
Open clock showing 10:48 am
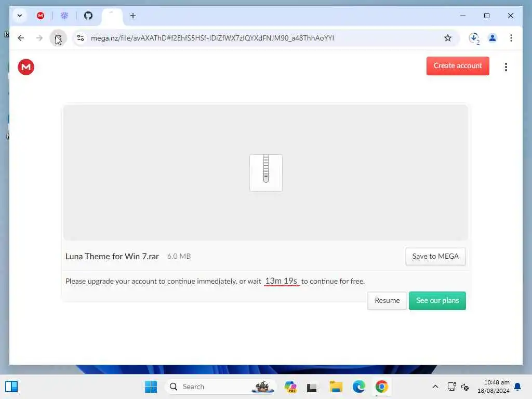[494, 387]
